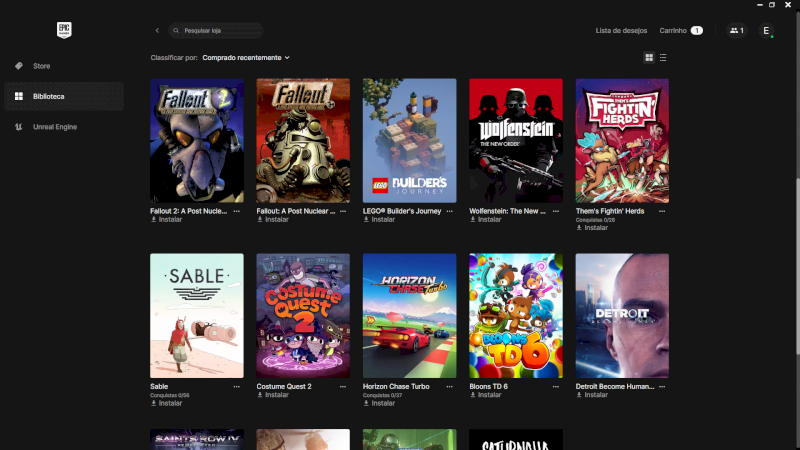The height and width of the screenshot is (450, 800).
Task: Open the Store section in sidebar
Action: 41,66
